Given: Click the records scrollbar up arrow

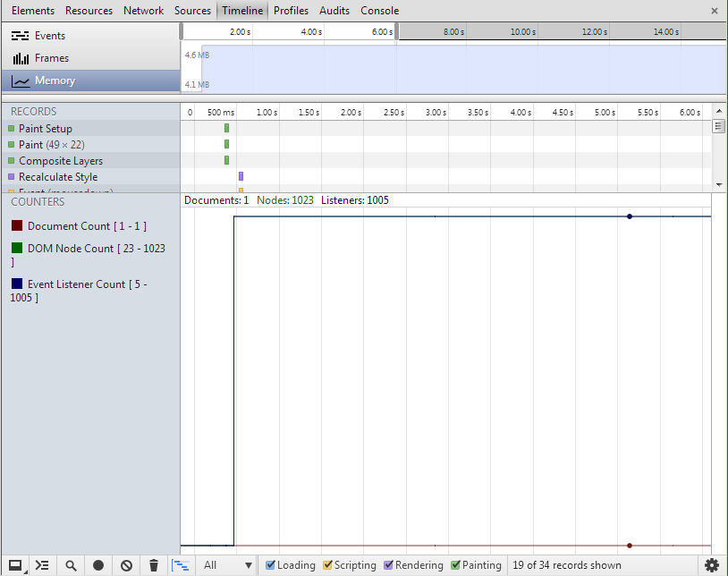Looking at the screenshot, I should pos(719,112).
